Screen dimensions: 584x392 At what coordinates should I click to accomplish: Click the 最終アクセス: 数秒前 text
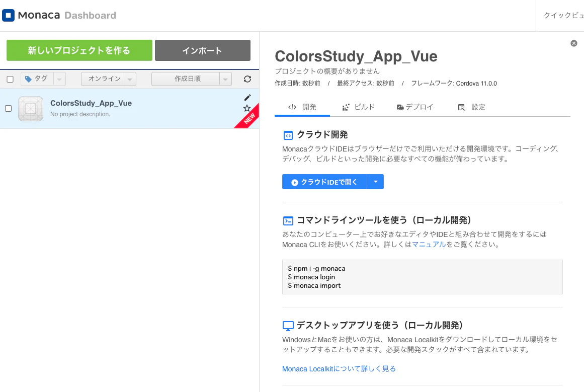point(366,84)
